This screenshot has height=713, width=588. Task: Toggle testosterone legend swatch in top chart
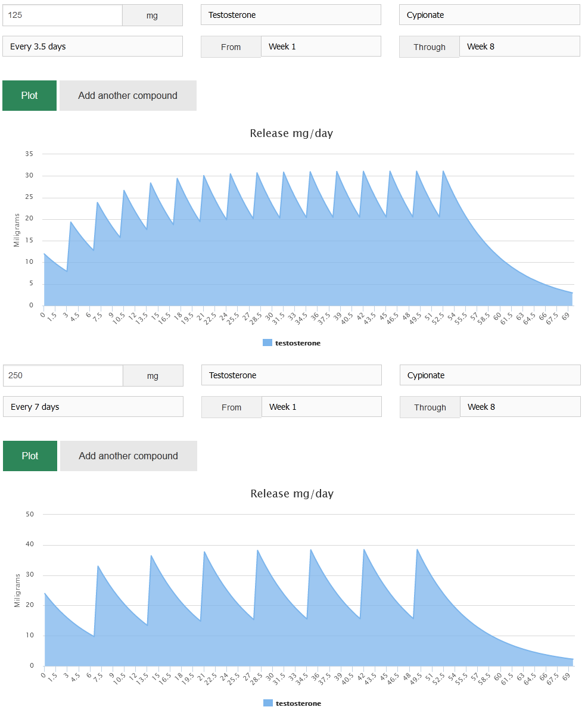(267, 343)
